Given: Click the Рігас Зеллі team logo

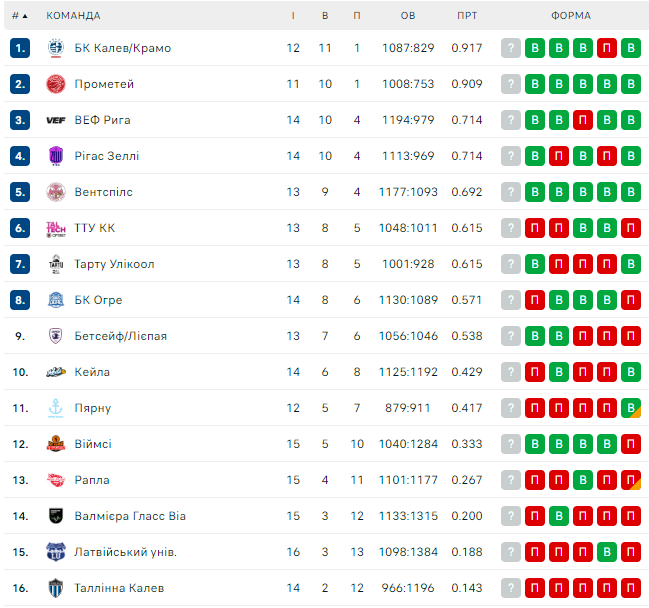Looking at the screenshot, I should [x=56, y=156].
